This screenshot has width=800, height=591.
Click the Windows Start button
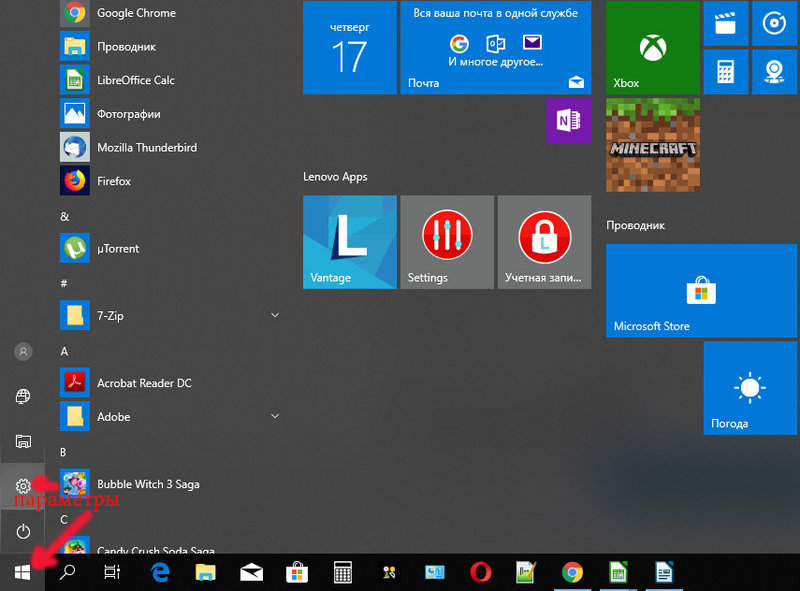click(x=22, y=573)
